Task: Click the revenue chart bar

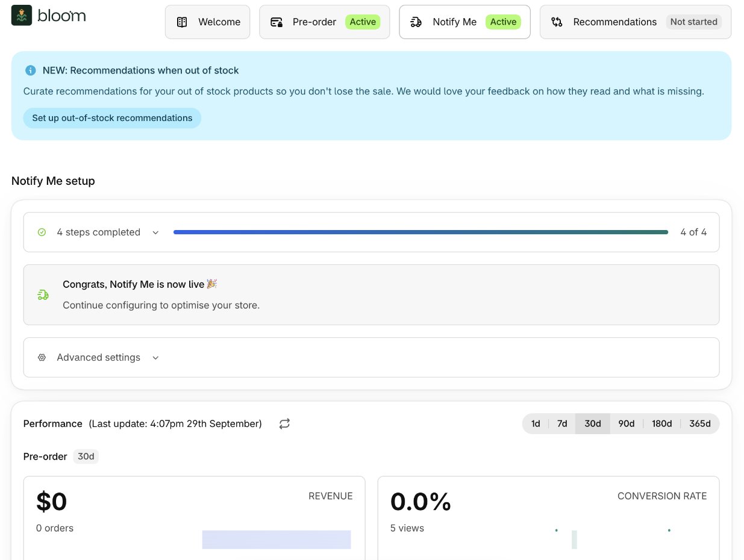Action: pos(277,540)
